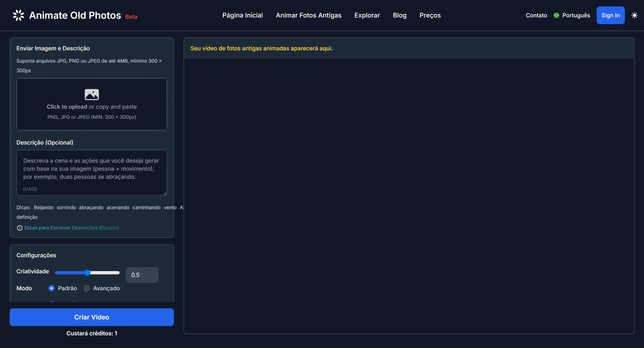View the Preços pricing page
This screenshot has width=644, height=348.
pyautogui.click(x=430, y=15)
